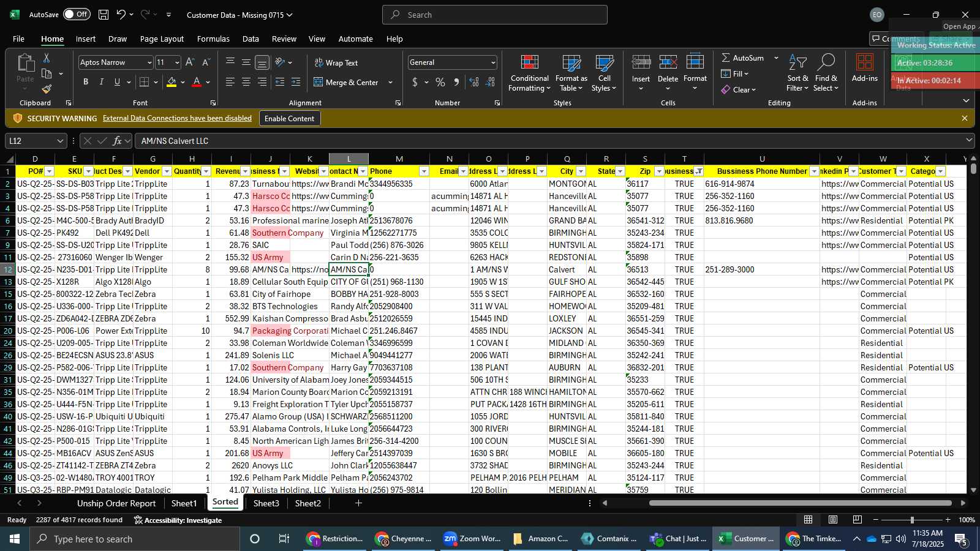
Task: Click the Save icon in title bar
Action: [x=104, y=15]
